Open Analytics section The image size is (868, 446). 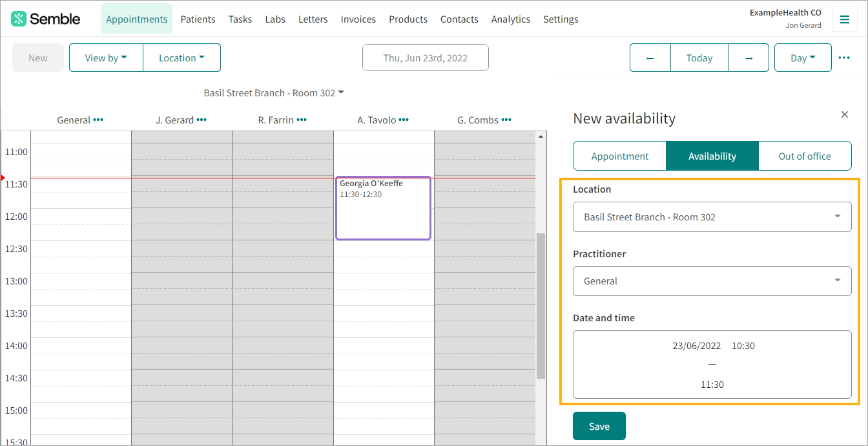point(511,19)
